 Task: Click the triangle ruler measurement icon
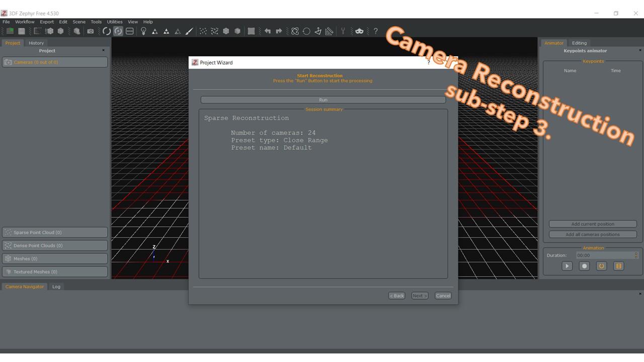tap(330, 31)
